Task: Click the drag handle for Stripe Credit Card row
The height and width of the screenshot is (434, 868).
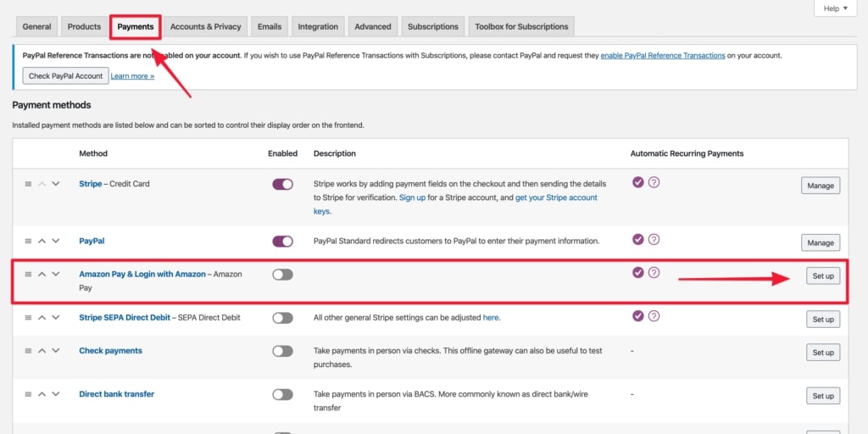Action: pyautogui.click(x=28, y=184)
